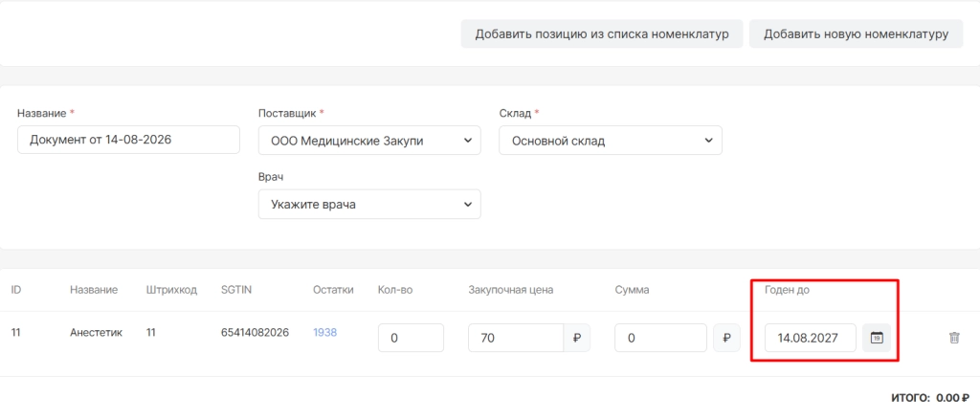Click the expiry date field 14.08.2027
The width and height of the screenshot is (980, 419).
[x=811, y=338]
